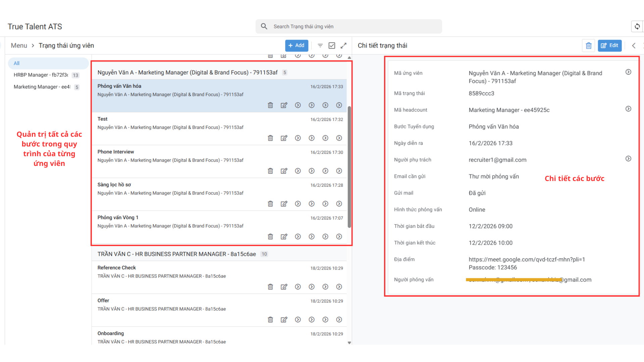Click the refresh icon at top right
Viewport: 644px width, 362px height.
(x=637, y=26)
